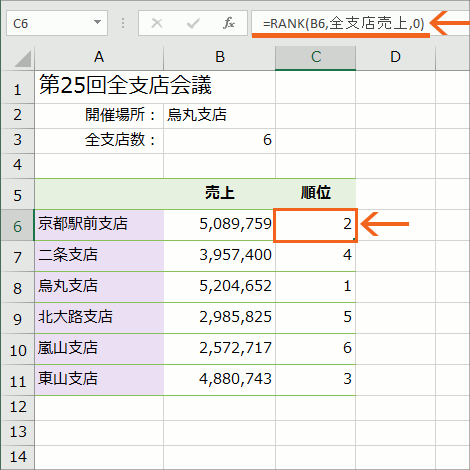Click the cell 北大路支店

(99, 318)
